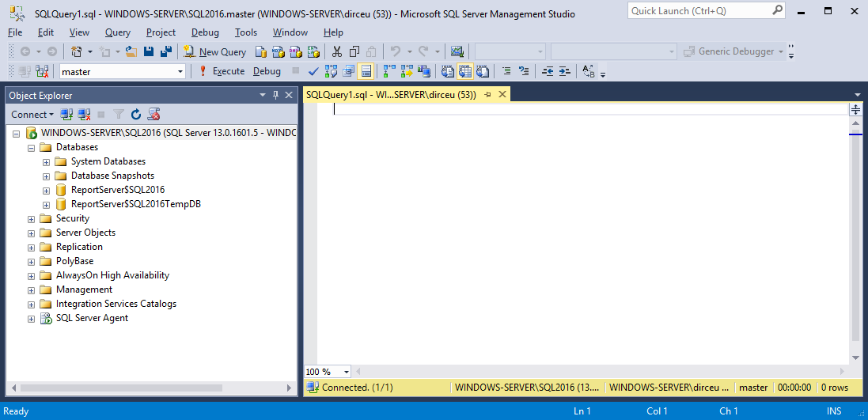Toggle Include Actual Execution Plan
The image size is (868, 420).
pyautogui.click(x=390, y=71)
